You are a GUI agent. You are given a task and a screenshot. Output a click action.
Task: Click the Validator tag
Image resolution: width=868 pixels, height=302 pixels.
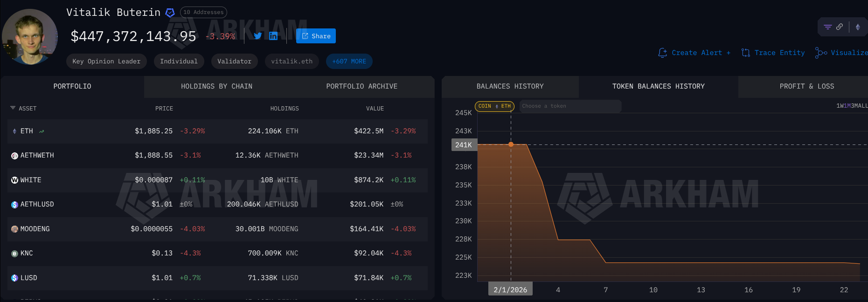[234, 61]
